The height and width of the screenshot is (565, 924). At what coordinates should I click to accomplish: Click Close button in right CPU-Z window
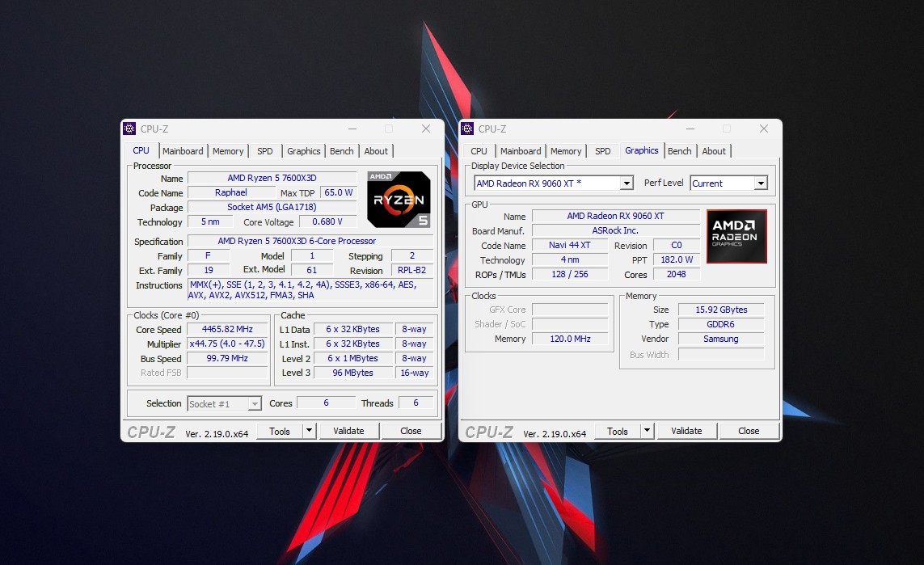point(749,432)
